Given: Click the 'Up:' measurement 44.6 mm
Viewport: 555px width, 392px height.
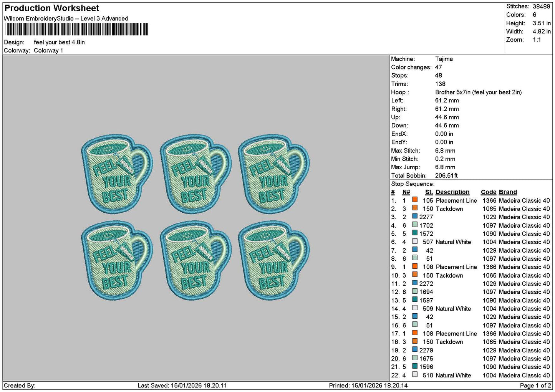Looking at the screenshot, I should click(447, 117).
